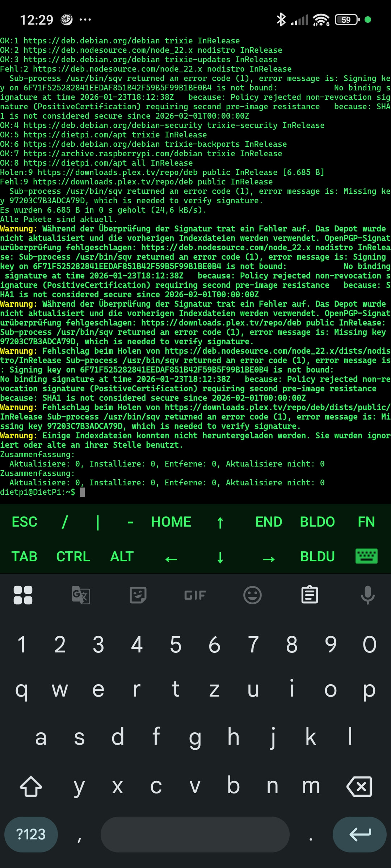Open the Google Translate keyboard tool
Screen dimensions: 391x868
coord(81,595)
